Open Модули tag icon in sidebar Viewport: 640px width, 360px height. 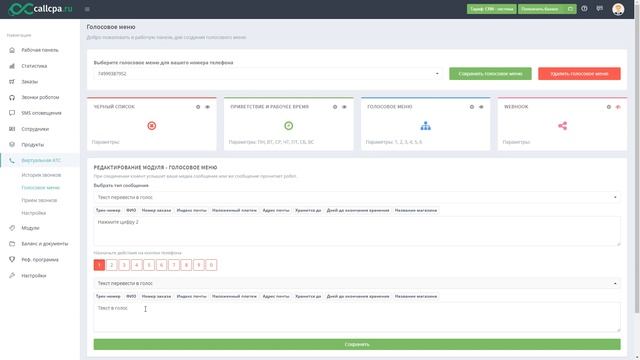click(x=12, y=228)
